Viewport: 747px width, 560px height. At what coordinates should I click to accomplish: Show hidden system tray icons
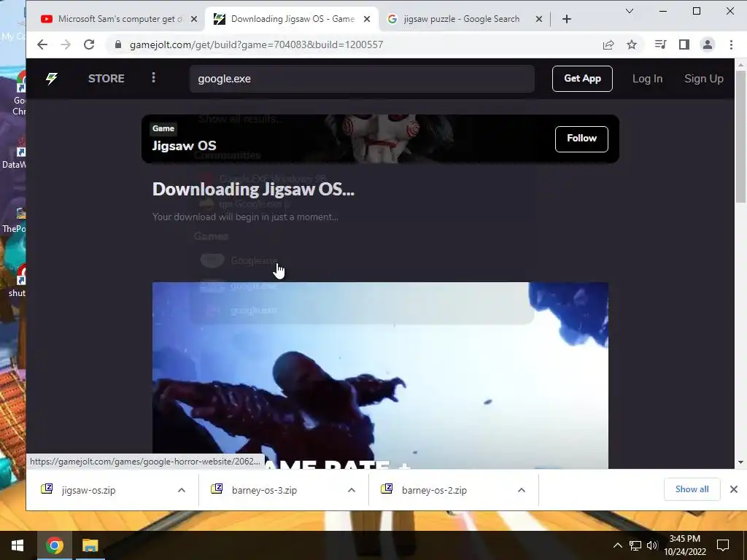point(617,545)
